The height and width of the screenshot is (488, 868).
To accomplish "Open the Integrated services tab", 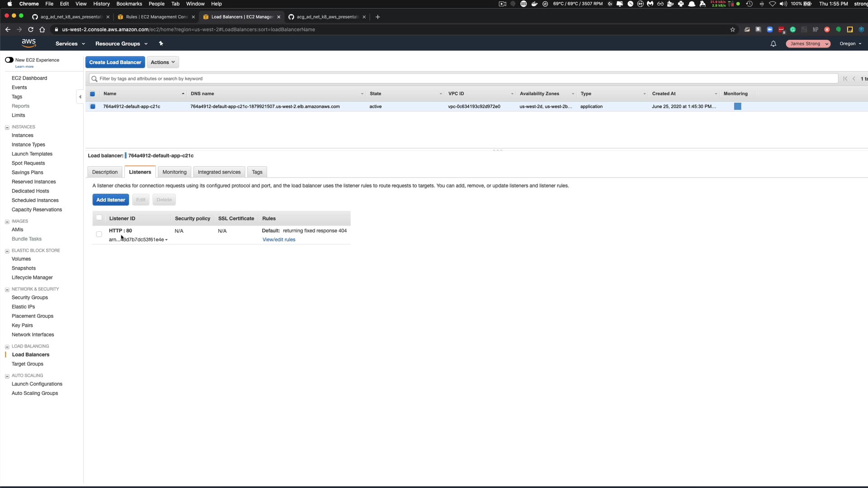I will pos(219,172).
